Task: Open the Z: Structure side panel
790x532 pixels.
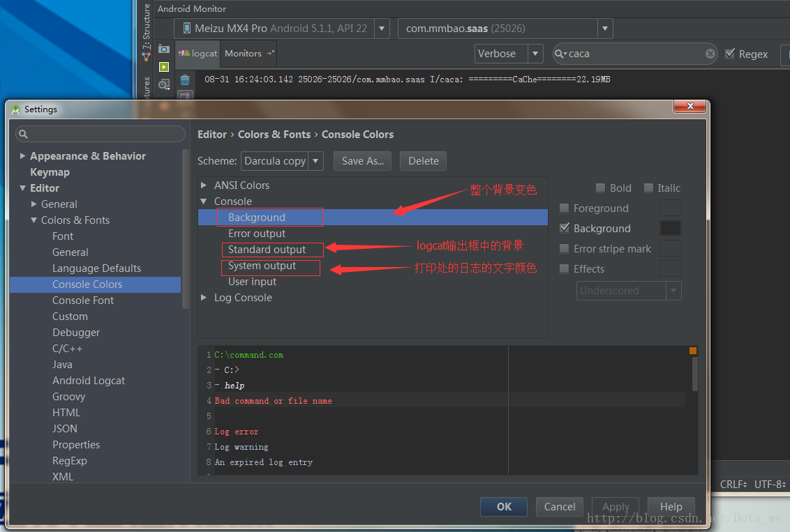Action: (x=146, y=26)
